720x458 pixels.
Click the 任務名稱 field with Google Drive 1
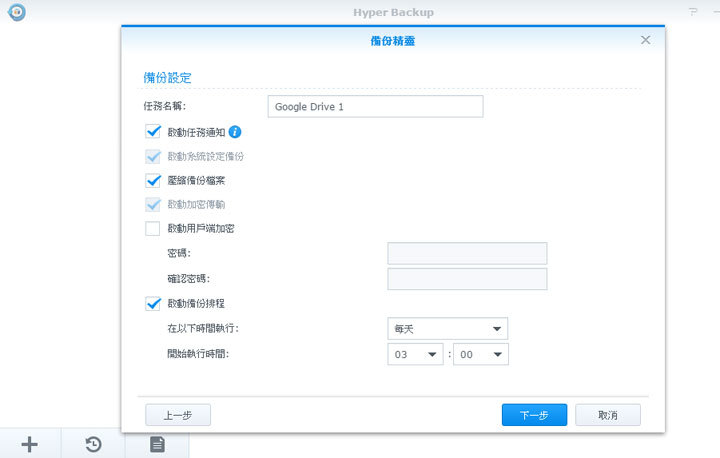pos(375,107)
